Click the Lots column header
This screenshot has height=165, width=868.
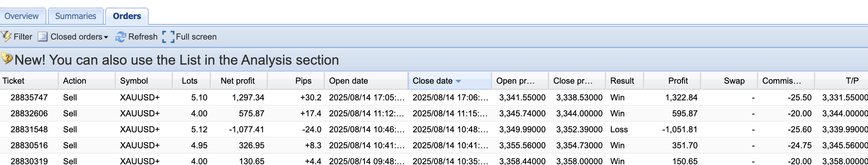tap(190, 81)
